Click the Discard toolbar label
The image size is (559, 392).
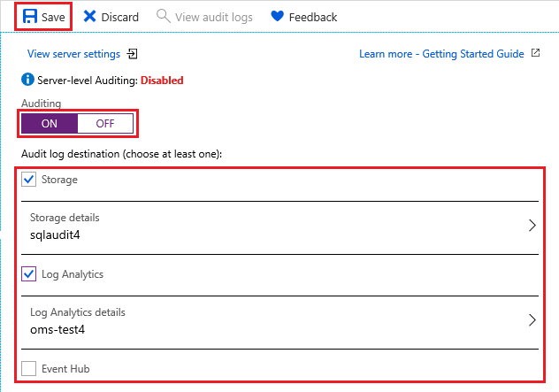coord(120,17)
